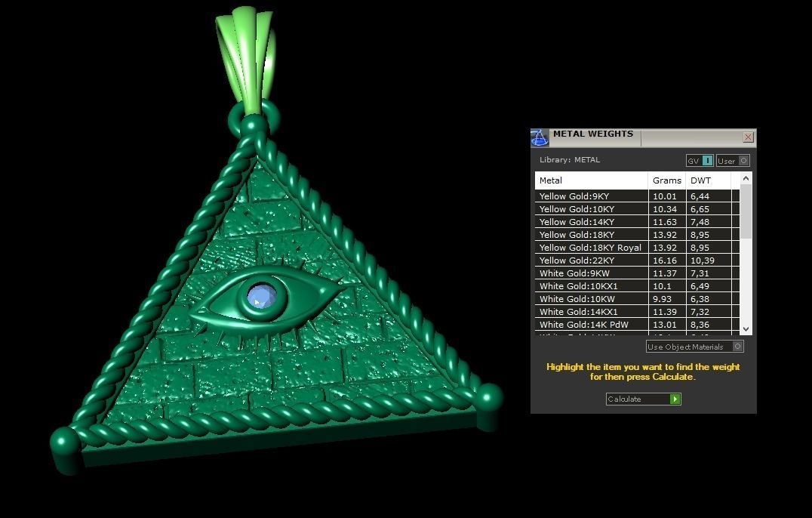812x518 pixels.
Task: Click the Library: METAL label
Action: click(570, 159)
